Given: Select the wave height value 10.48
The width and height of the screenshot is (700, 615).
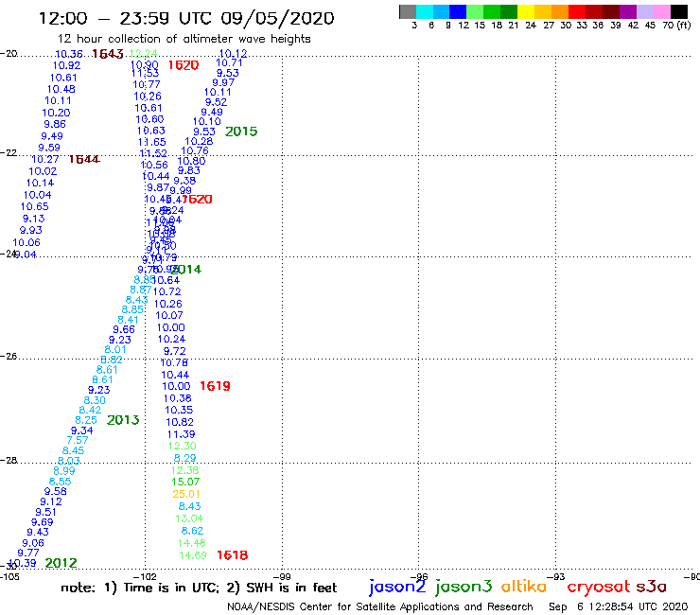Looking at the screenshot, I should pos(61,89).
